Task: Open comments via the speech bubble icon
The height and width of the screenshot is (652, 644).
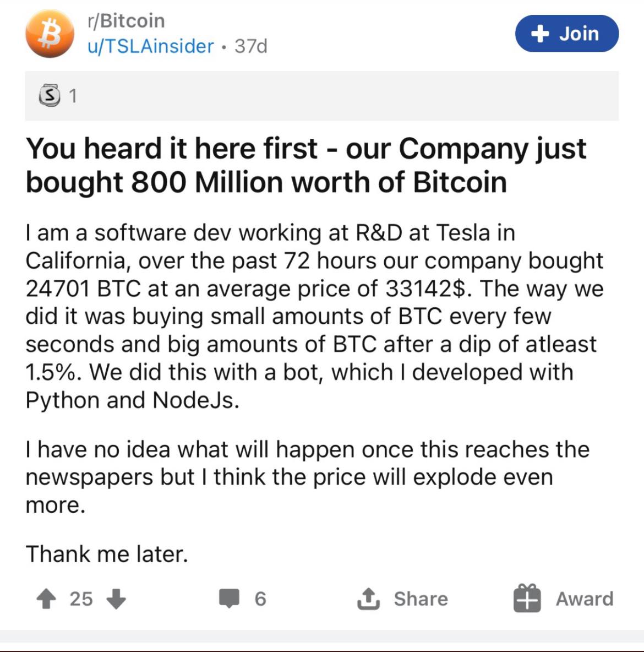Action: point(229,599)
